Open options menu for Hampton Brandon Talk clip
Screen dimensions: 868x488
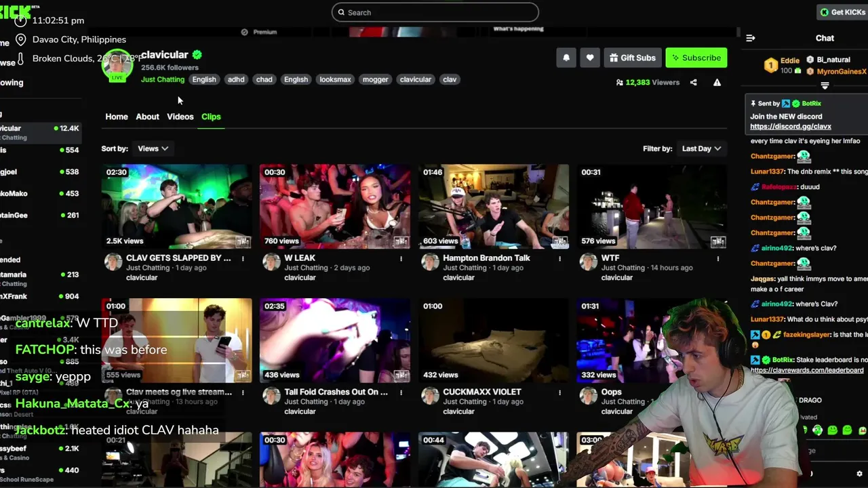coord(559,258)
